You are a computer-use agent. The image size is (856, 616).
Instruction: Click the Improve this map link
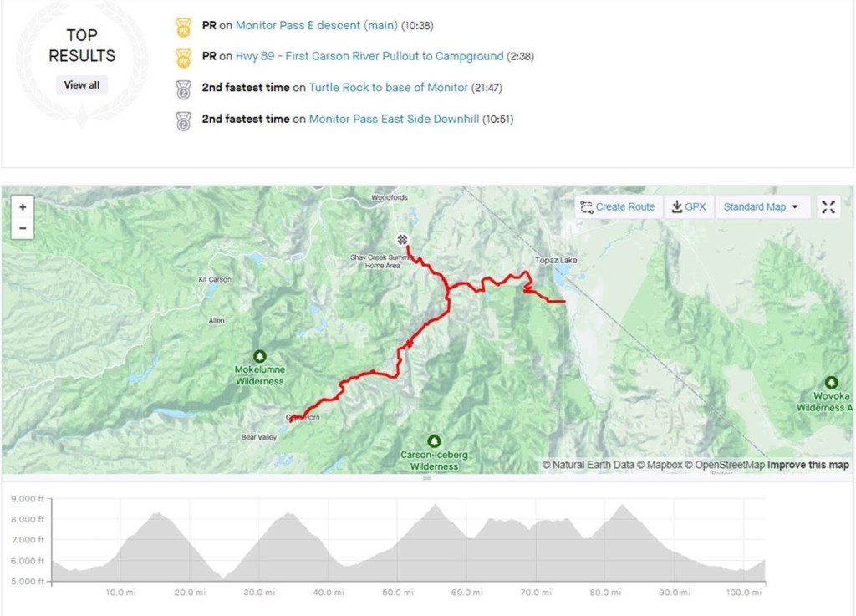[x=808, y=466]
